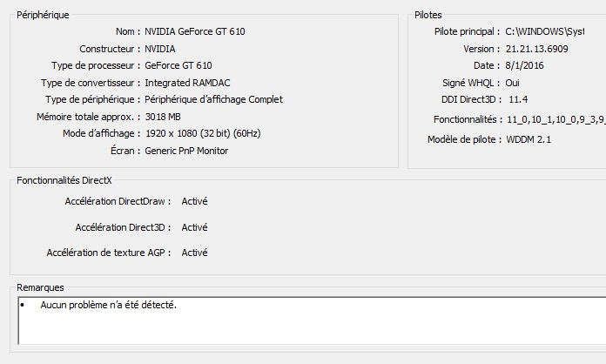
Task: Click the Type de processeur value
Action: point(178,65)
